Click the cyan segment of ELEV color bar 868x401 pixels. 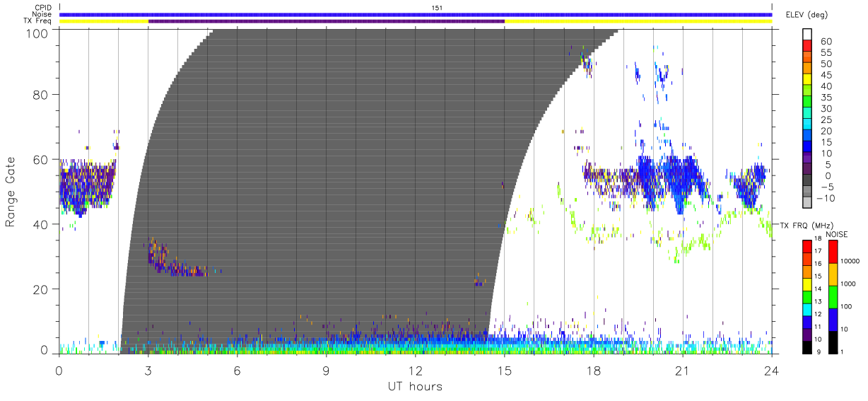point(807,124)
